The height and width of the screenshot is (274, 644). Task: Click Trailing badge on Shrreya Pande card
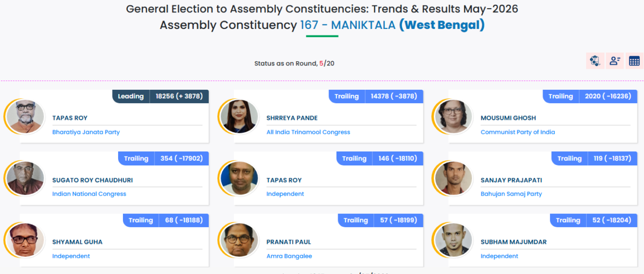pyautogui.click(x=347, y=96)
